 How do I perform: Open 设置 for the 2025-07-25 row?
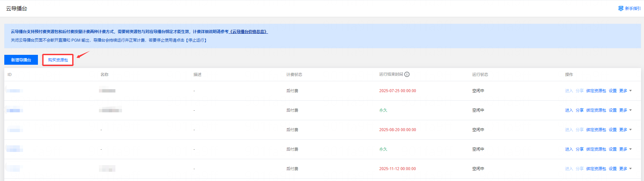(613, 91)
